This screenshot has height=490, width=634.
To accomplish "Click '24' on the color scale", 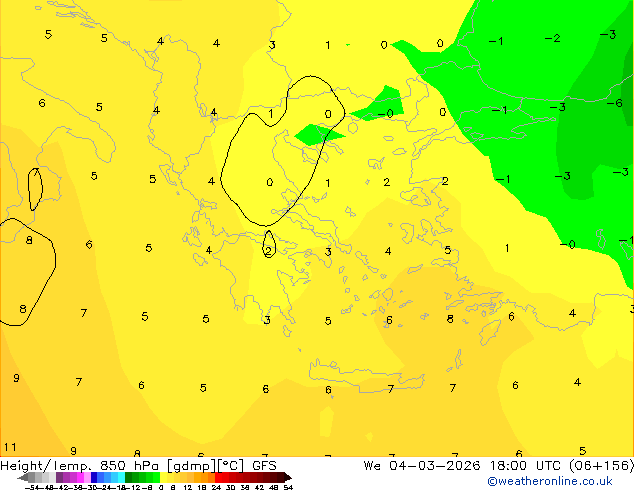I will click(216, 487).
